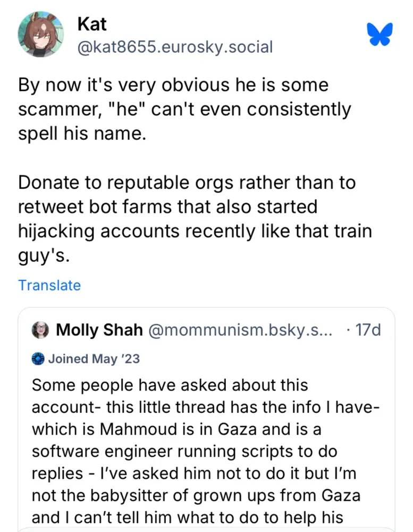Open the 17d timestamp of quoted post
This screenshot has width=413, height=532.
pos(368,330)
